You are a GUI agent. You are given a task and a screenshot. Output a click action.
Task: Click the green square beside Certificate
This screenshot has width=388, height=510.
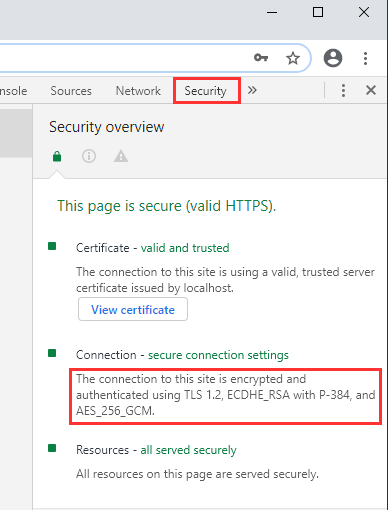[x=52, y=246]
